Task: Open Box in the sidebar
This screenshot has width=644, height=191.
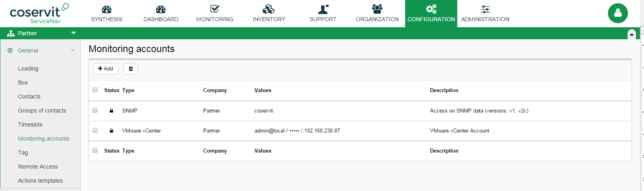Action: (23, 82)
